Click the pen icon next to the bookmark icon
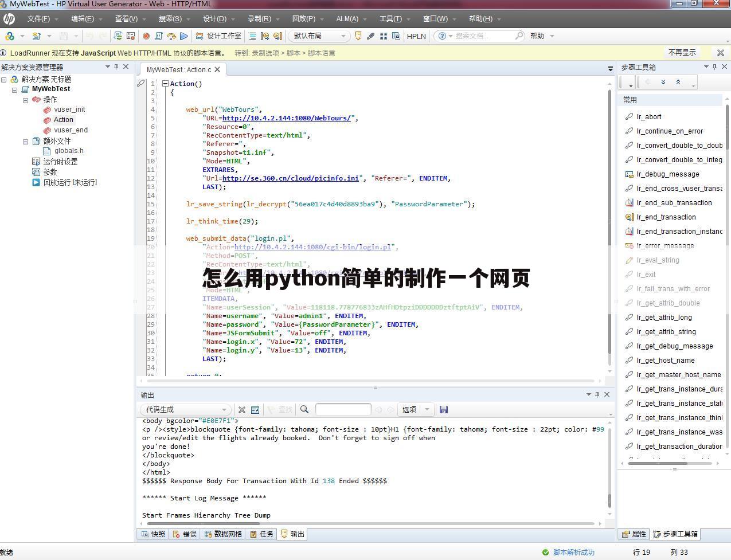This screenshot has width=731, height=560. [371, 36]
